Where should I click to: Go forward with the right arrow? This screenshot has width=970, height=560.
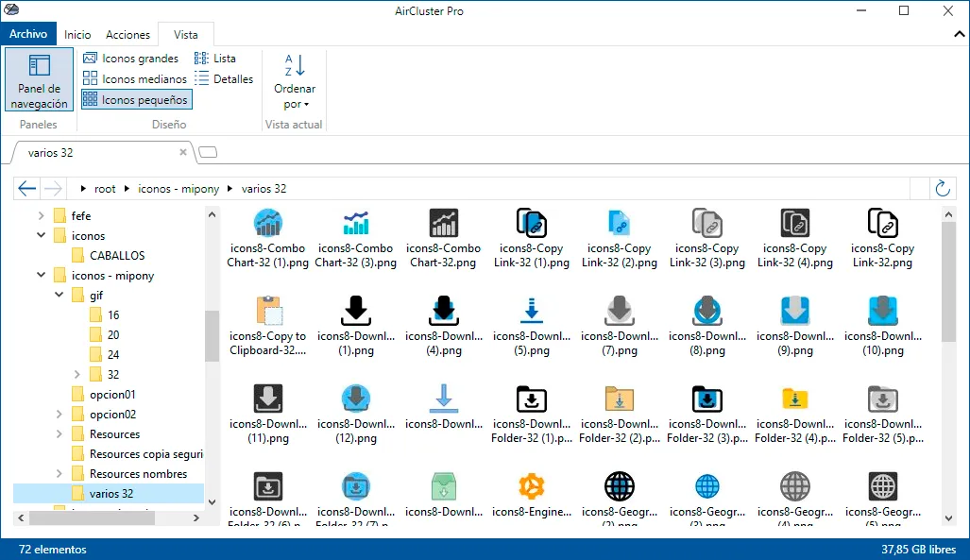[x=53, y=188]
